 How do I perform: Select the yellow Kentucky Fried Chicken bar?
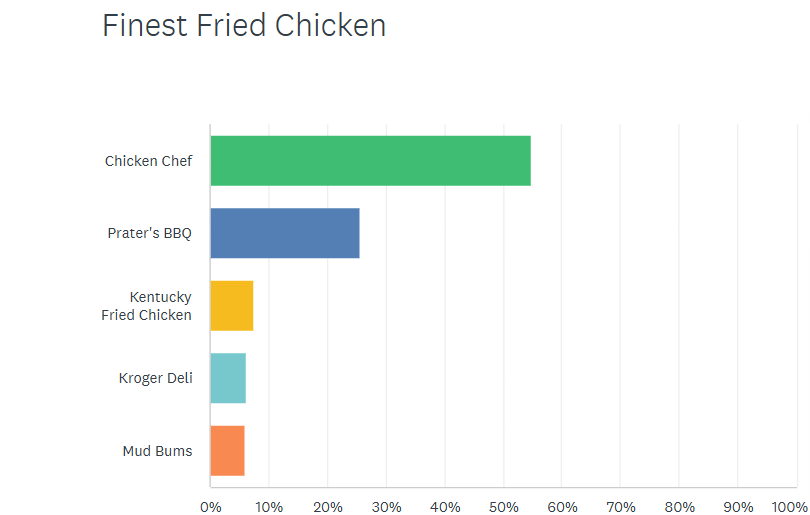(x=232, y=305)
